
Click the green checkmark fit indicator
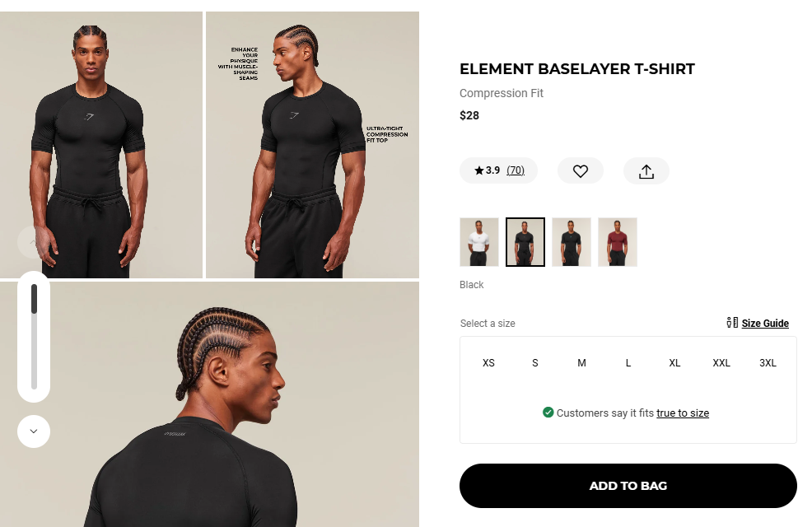[548, 413]
